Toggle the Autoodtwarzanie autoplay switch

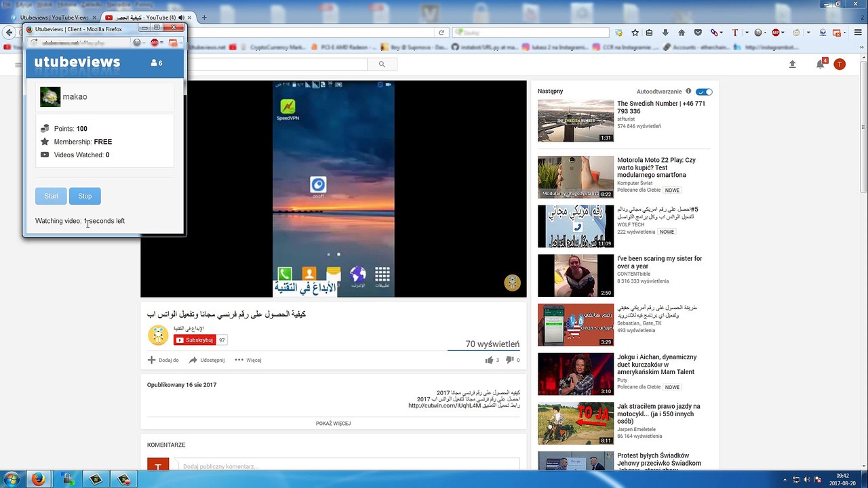point(704,91)
